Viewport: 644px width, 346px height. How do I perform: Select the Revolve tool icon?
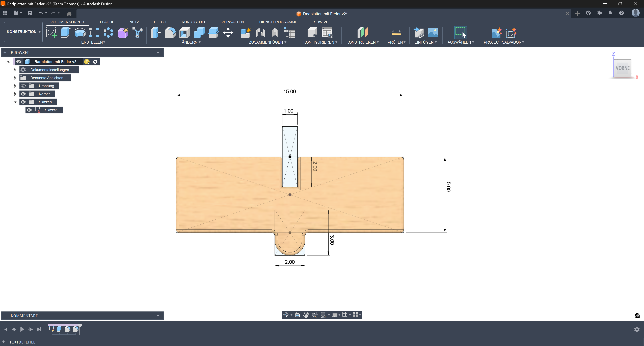coord(80,33)
